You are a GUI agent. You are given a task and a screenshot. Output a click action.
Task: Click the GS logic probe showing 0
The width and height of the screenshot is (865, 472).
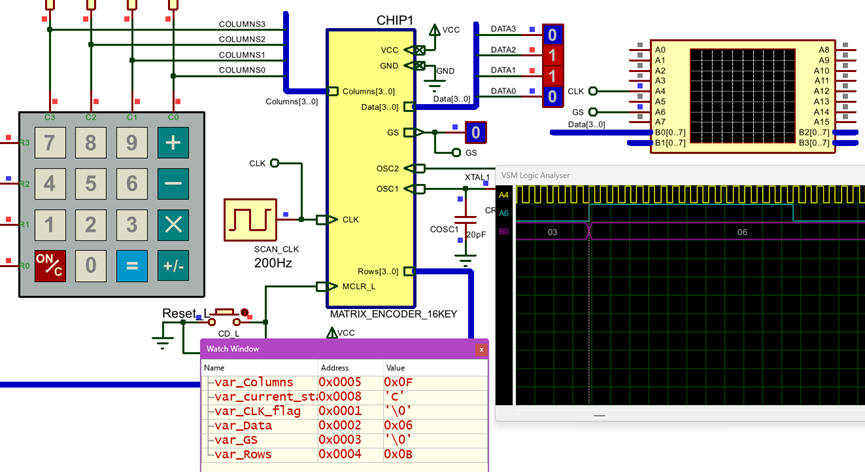click(x=476, y=132)
